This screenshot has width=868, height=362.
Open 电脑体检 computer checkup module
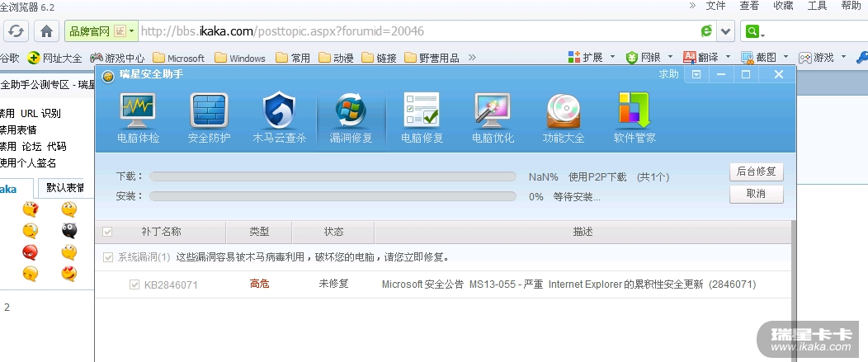pyautogui.click(x=139, y=118)
